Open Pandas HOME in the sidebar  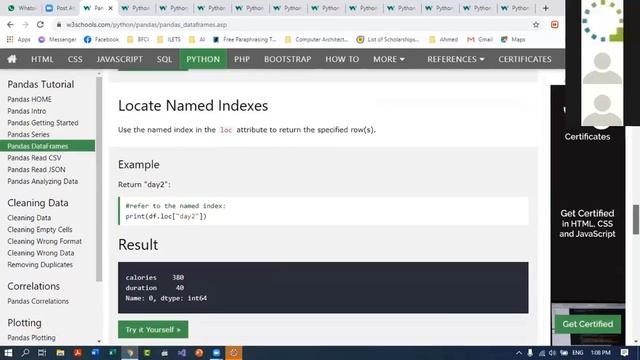[x=29, y=99]
